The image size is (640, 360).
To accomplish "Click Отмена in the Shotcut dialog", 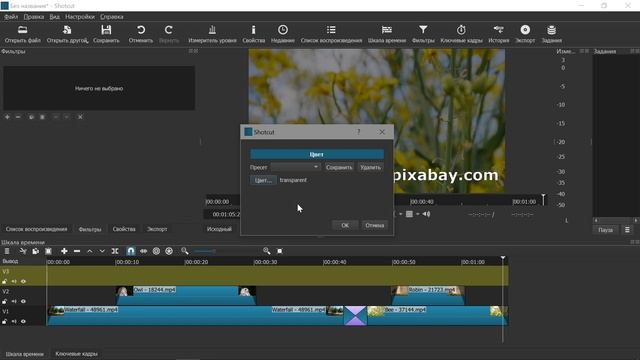I will pyautogui.click(x=375, y=225).
